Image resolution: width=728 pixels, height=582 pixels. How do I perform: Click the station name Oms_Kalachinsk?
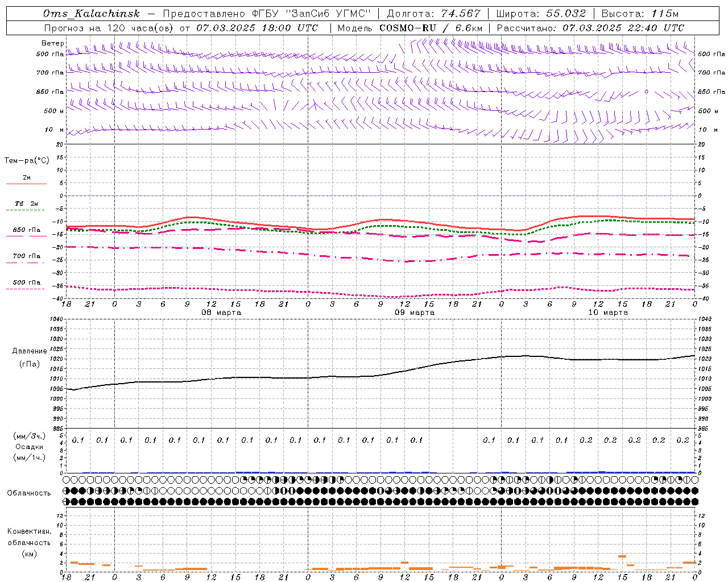92,14
